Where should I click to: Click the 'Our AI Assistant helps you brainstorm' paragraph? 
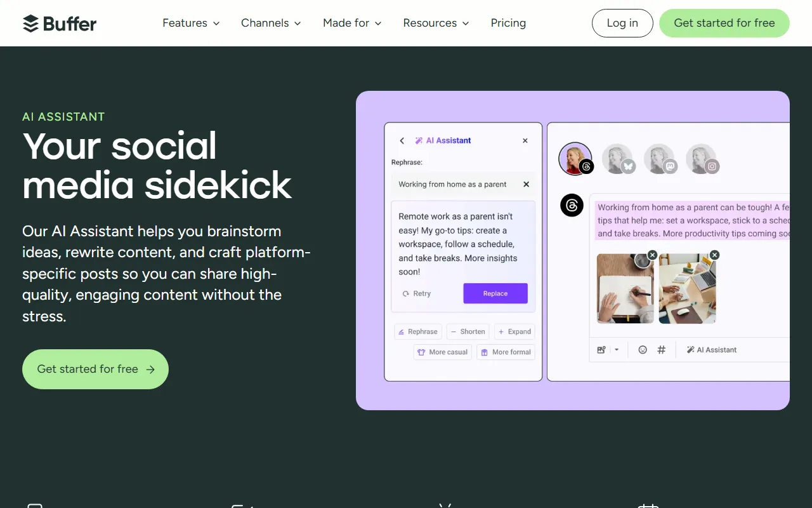click(166, 274)
